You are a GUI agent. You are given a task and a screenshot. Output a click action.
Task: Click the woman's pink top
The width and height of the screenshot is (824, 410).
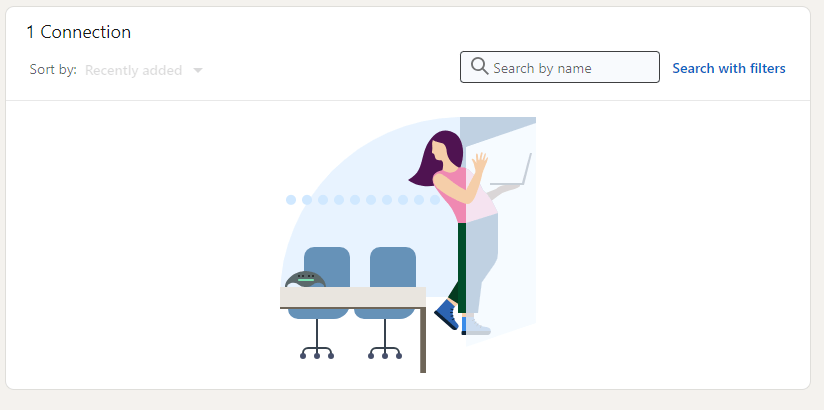[x=457, y=194]
